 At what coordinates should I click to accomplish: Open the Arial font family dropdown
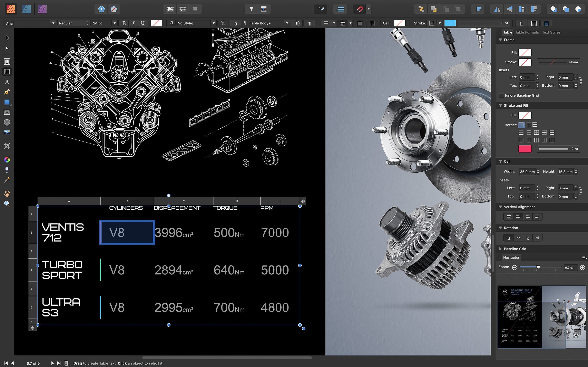click(53, 23)
